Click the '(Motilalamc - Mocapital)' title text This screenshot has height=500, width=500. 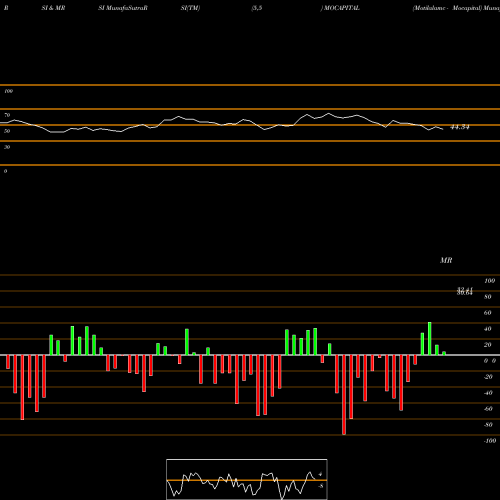click(447, 8)
